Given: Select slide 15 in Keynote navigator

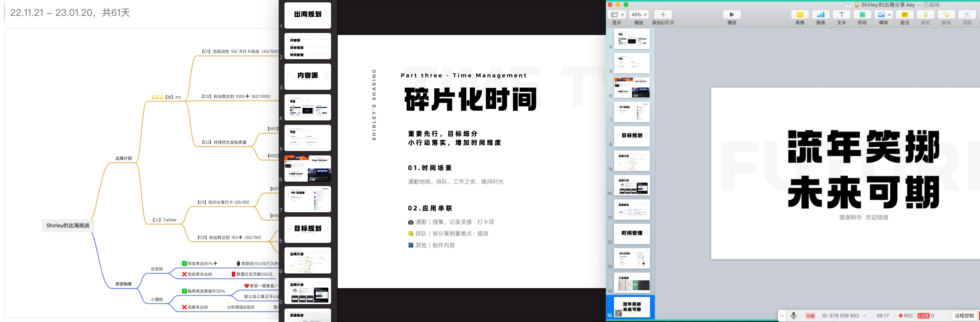Looking at the screenshot, I should (632, 307).
